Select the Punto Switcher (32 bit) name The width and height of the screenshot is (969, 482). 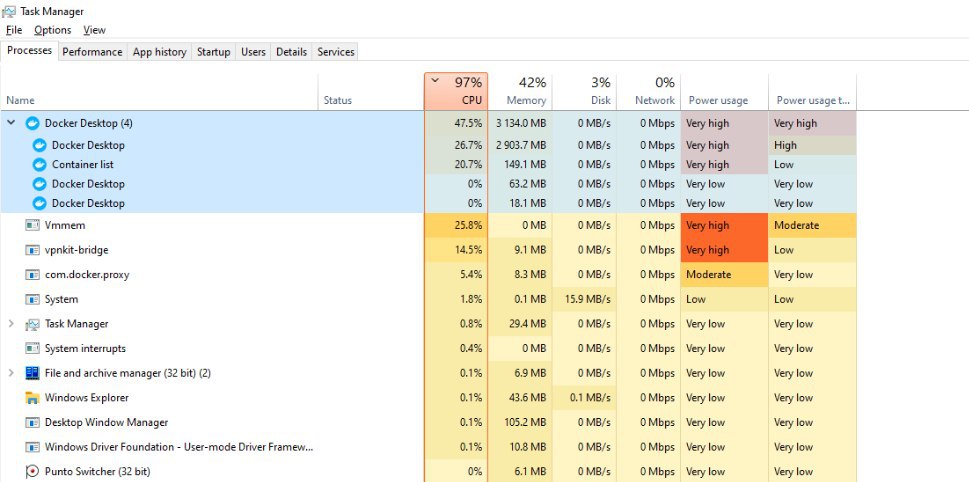(98, 472)
